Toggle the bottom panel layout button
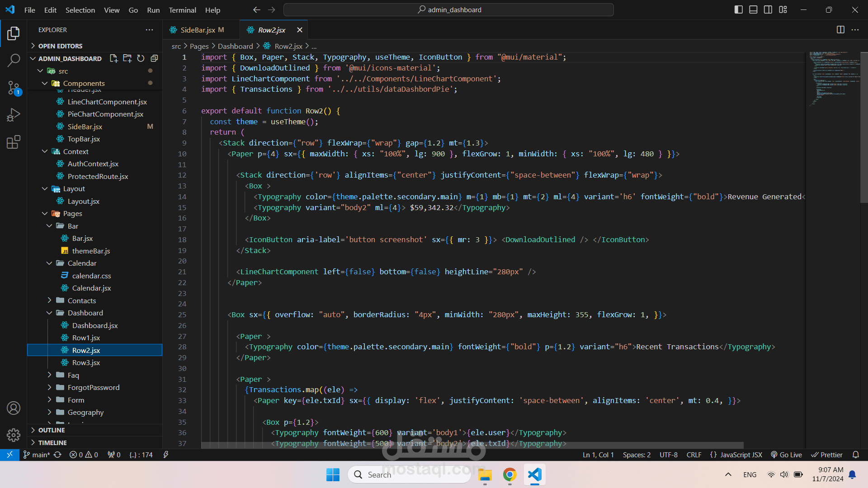868x488 pixels. (753, 9)
